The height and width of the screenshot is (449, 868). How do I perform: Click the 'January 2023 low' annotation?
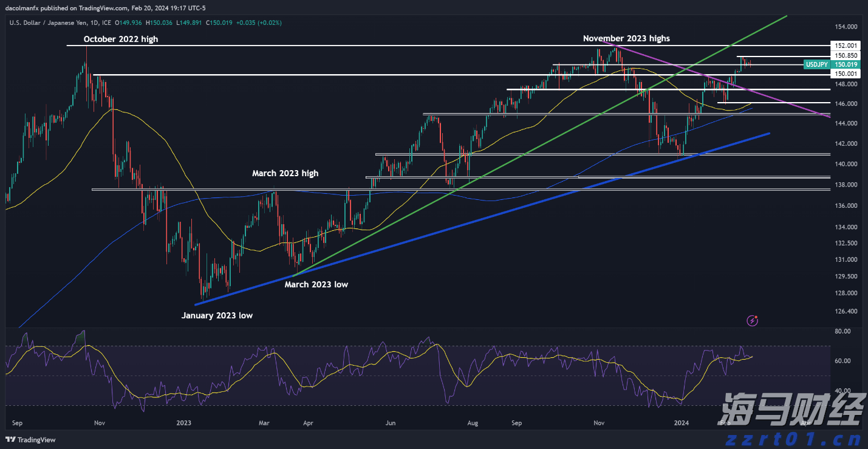coord(217,315)
